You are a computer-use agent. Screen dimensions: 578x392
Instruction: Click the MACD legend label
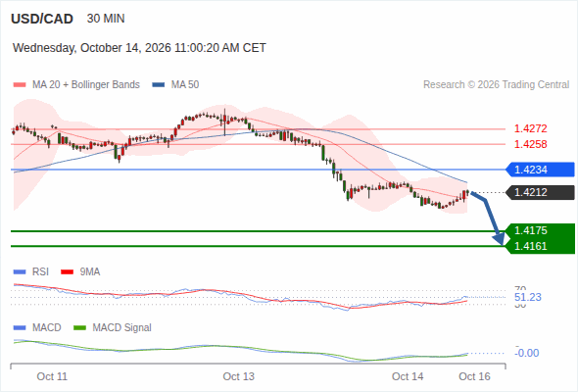[x=47, y=328]
